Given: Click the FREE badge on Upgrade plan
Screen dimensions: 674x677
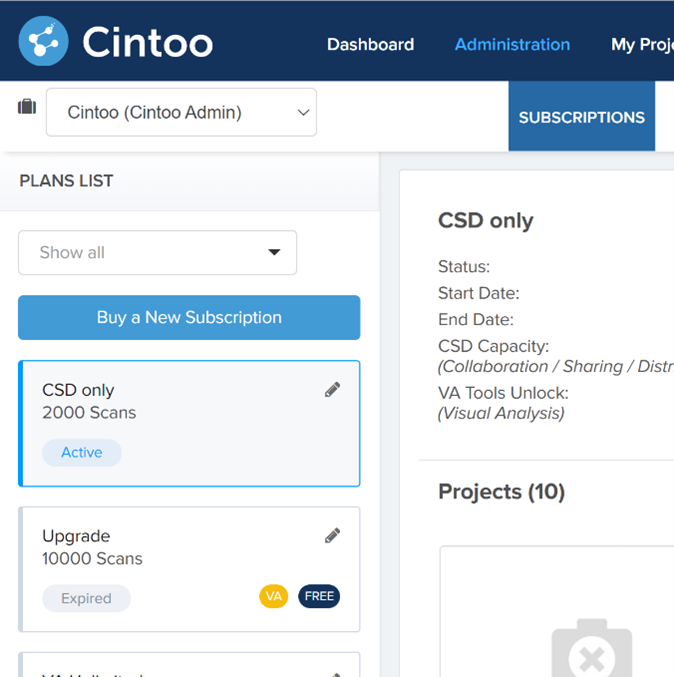Looking at the screenshot, I should click(x=319, y=596).
